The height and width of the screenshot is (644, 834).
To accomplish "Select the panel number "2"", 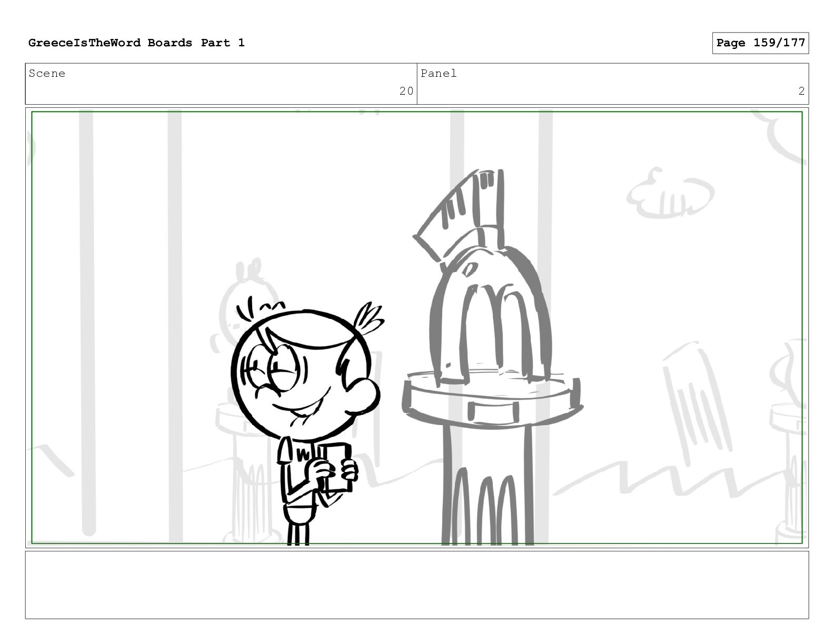I will (801, 92).
